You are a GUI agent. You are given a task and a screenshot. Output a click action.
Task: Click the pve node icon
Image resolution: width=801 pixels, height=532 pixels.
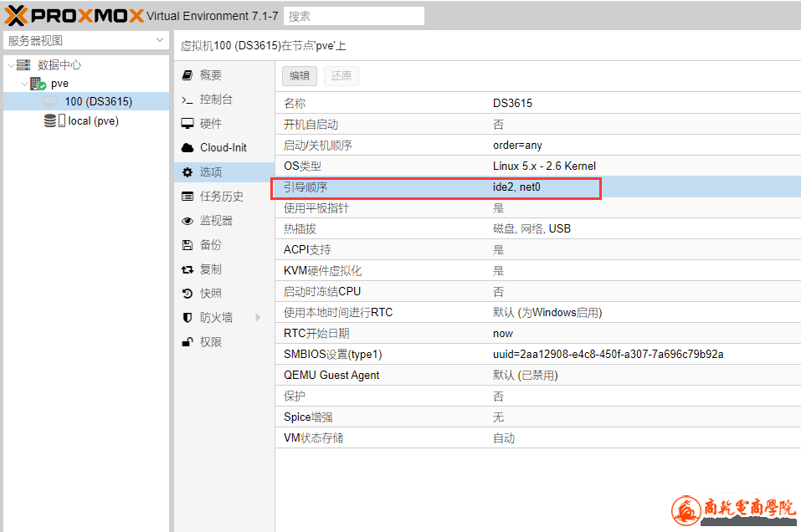pos(38,83)
